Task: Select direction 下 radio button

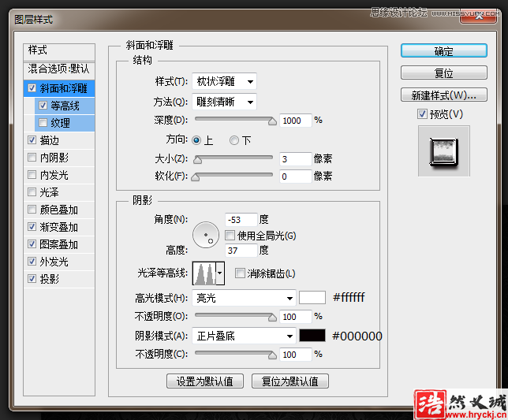Action: click(234, 140)
